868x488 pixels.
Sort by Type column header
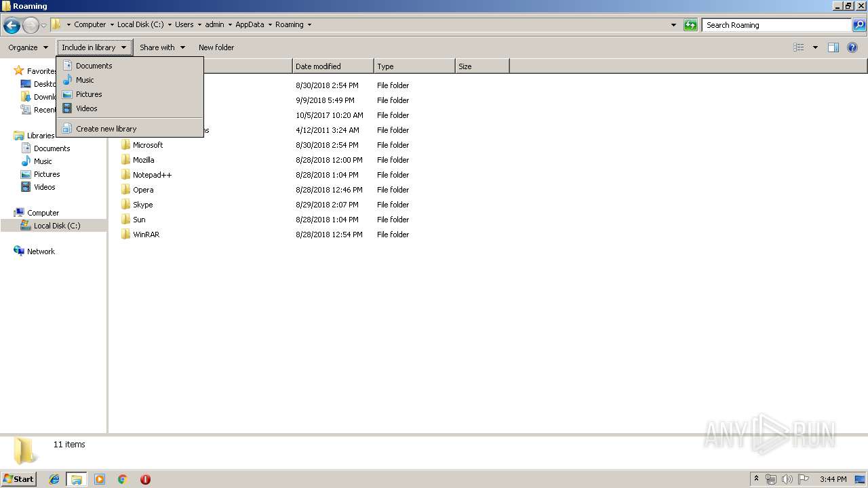pos(414,66)
